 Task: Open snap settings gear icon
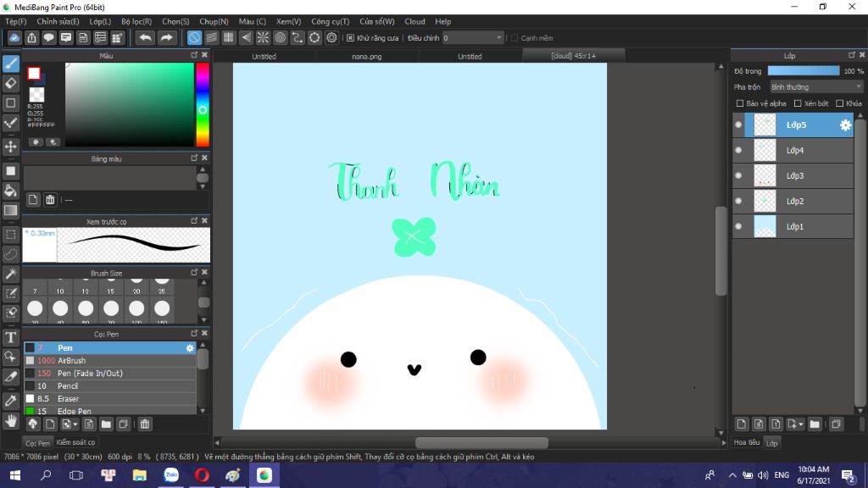(331, 37)
